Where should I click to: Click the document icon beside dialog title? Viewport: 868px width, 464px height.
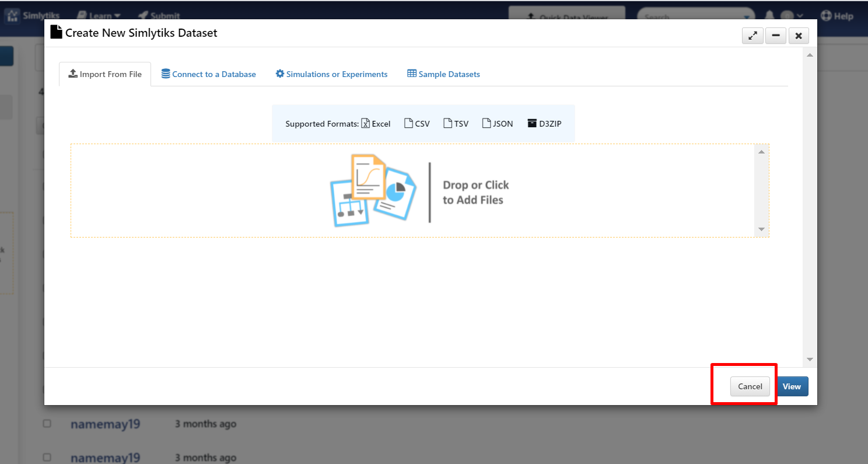click(x=56, y=32)
